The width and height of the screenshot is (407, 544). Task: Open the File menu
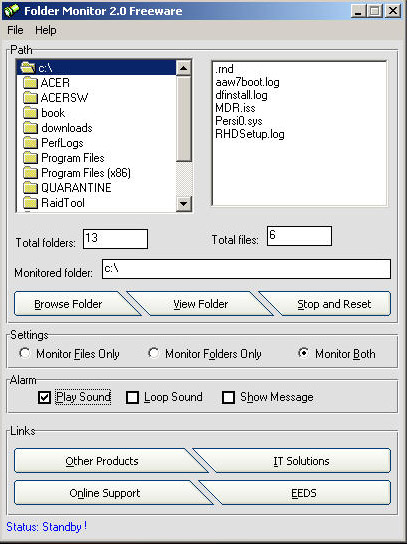(15, 30)
